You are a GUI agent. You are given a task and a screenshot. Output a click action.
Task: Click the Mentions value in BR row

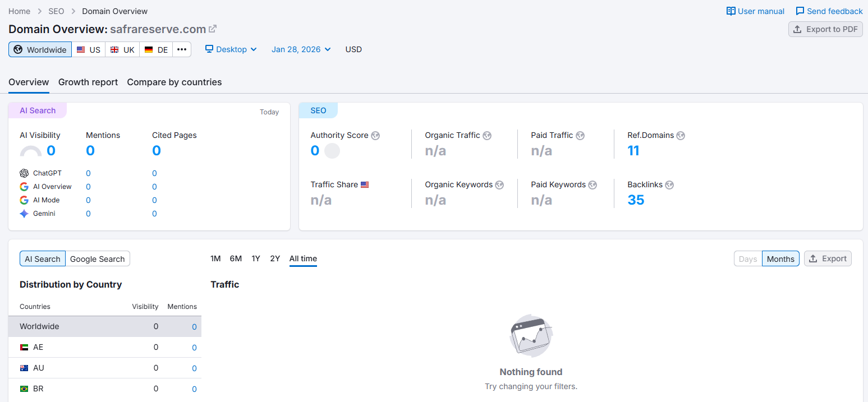(194, 389)
